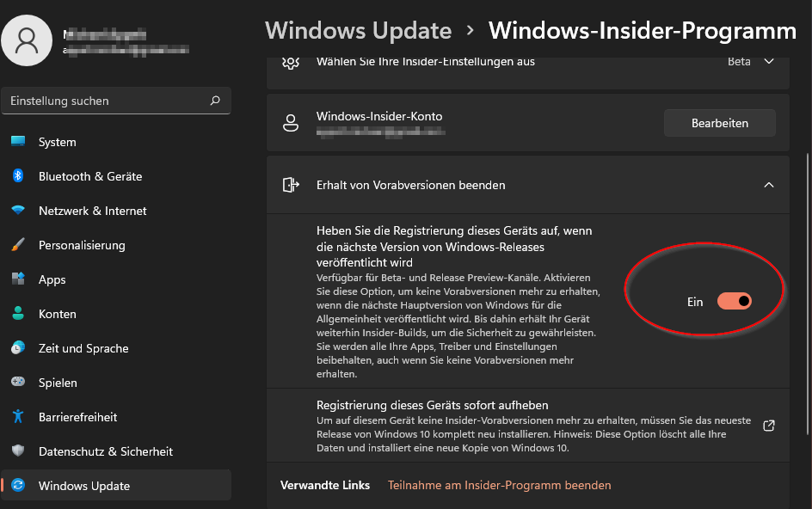Screen dimensions: 812x509
Task: Toggle off the Registrierung aufheben switch
Action: 735,301
